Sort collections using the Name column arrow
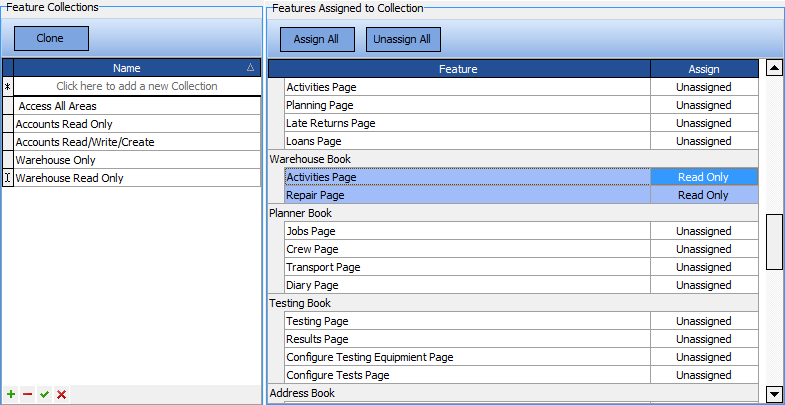Screen dimensions: 785x405 click(250, 68)
